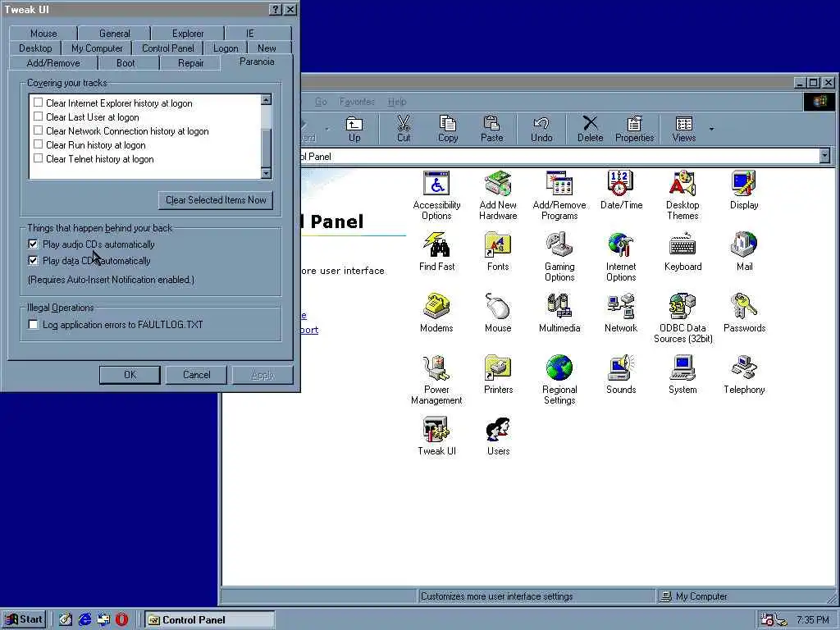Viewport: 840px width, 630px height.
Task: Open the Gaming Options icon
Action: 559,257
